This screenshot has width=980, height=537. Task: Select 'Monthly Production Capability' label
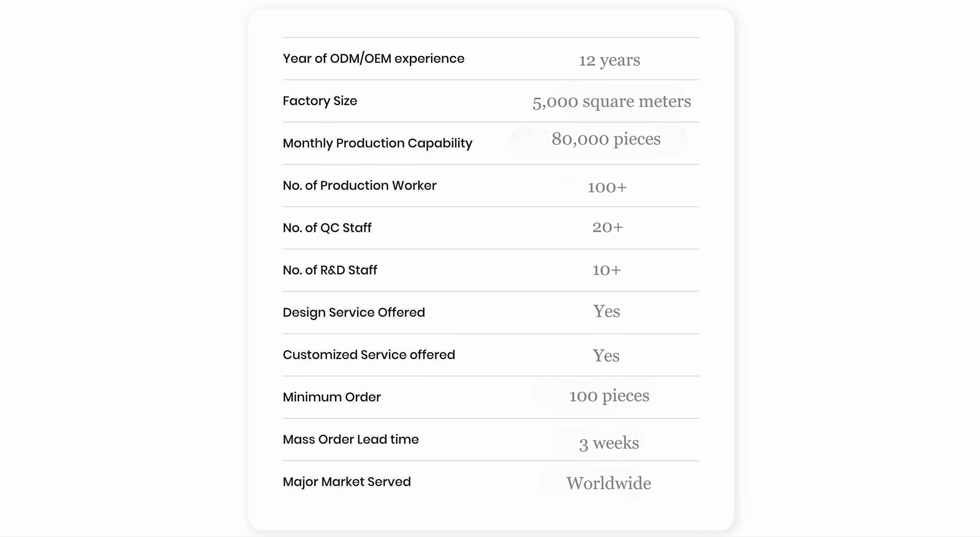point(378,143)
